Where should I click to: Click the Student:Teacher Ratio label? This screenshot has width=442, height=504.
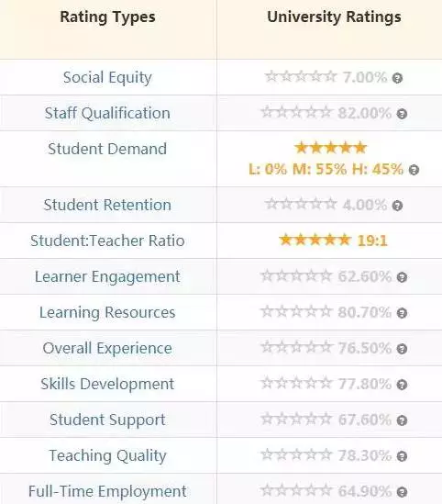[107, 241]
